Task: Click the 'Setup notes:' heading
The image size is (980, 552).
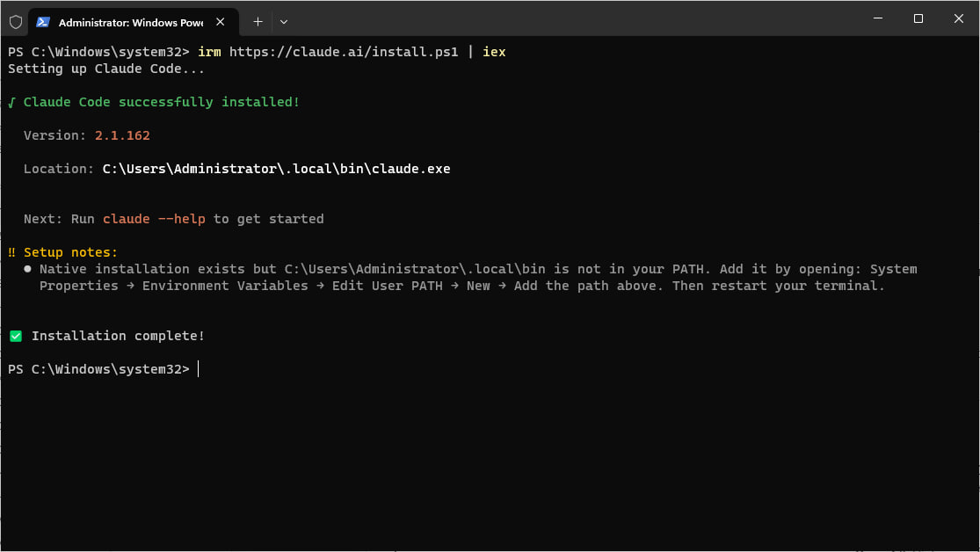Action: (x=70, y=252)
